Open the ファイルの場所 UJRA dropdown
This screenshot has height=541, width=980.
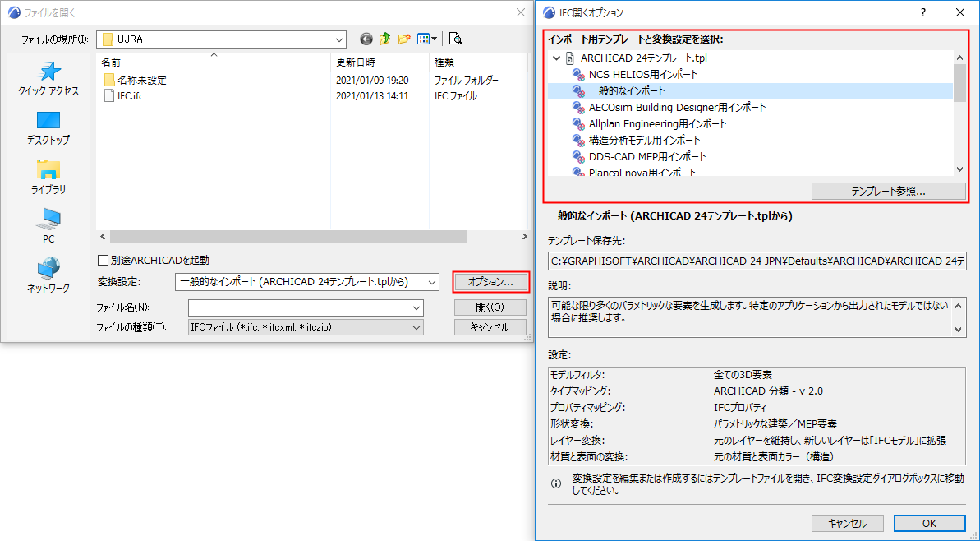[338, 39]
